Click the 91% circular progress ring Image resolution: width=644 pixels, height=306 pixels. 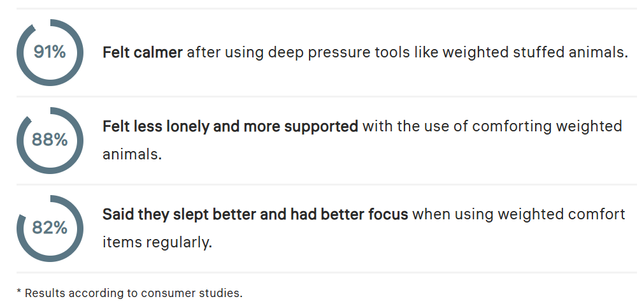click(50, 52)
